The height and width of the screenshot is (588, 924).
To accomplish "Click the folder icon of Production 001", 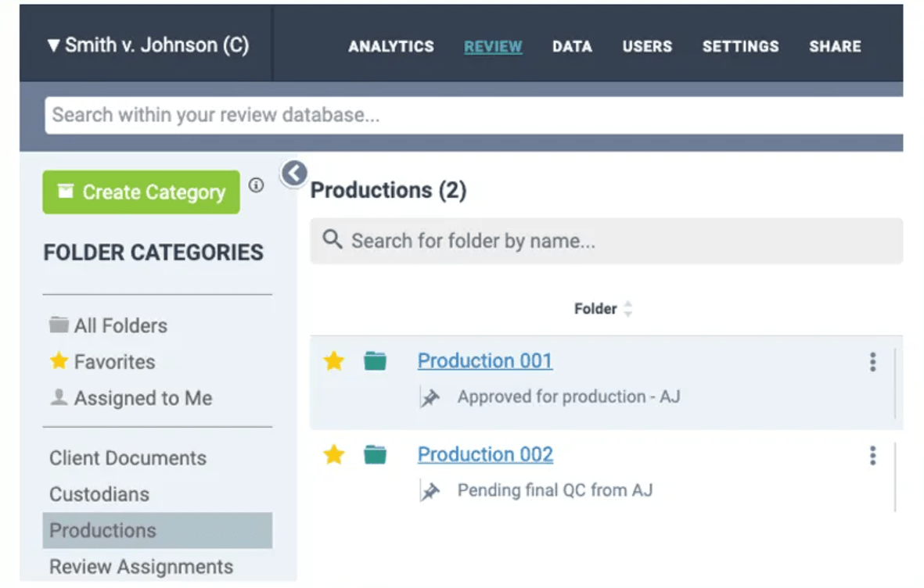I will [x=375, y=360].
